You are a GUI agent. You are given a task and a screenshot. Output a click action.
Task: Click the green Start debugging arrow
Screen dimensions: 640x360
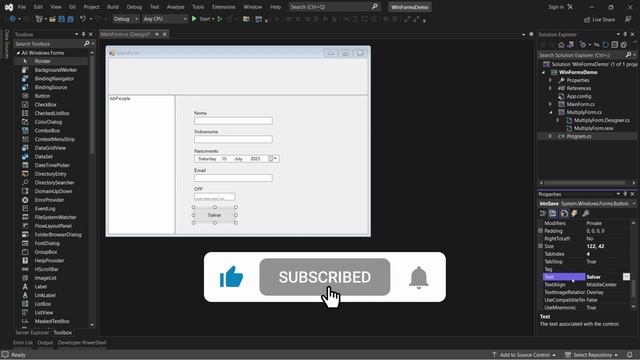click(194, 19)
